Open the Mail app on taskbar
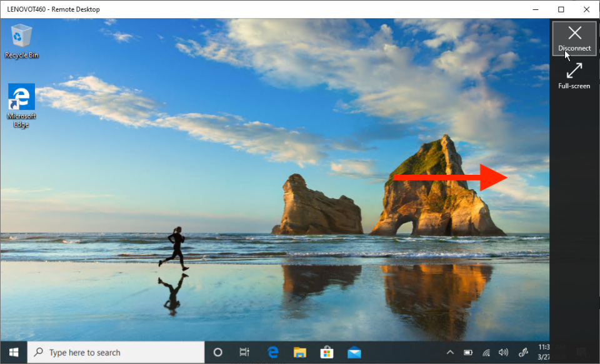This screenshot has height=364, width=600. 354,352
